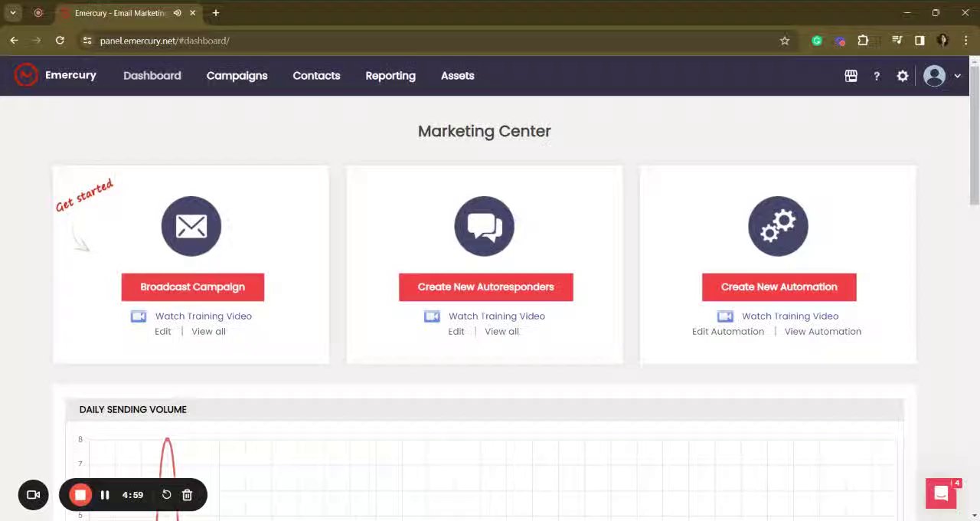The image size is (980, 521).
Task: Stop the screen recording
Action: (x=80, y=495)
